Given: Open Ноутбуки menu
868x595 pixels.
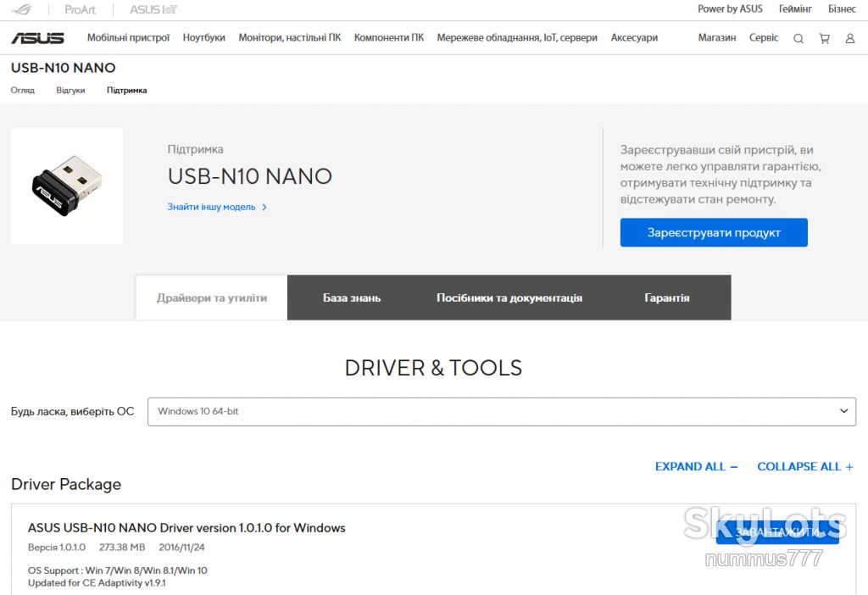Looking at the screenshot, I should (x=203, y=37).
